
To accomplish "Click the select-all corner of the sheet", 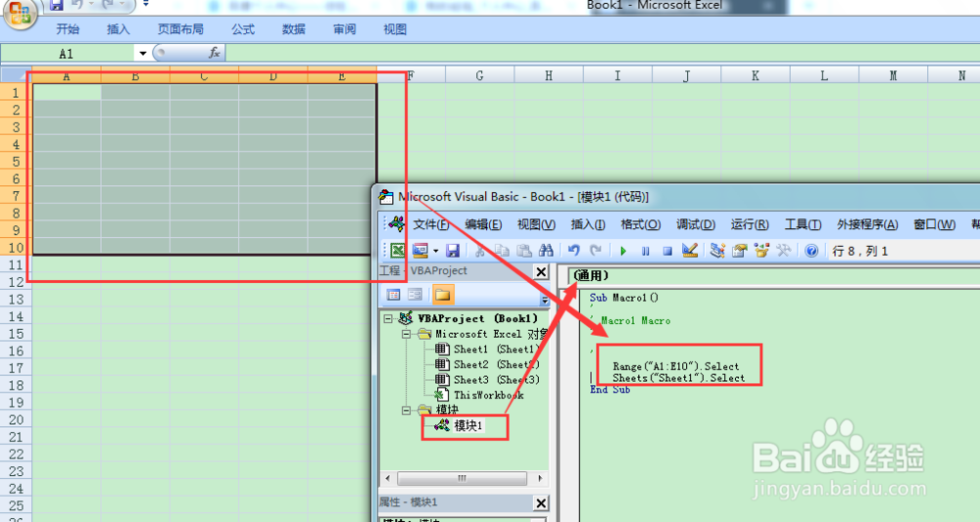I will coord(17,75).
